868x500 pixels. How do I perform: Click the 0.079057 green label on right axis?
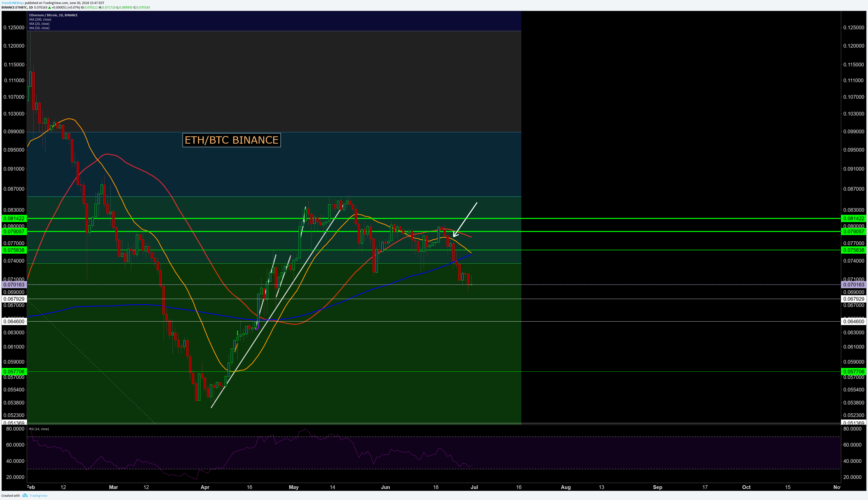[854, 232]
